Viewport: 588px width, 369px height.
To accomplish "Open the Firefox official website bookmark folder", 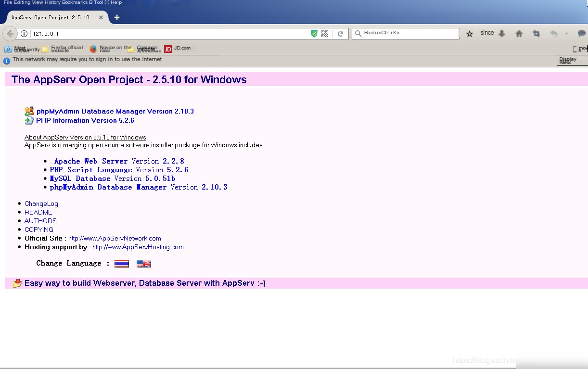I will pyautogui.click(x=62, y=49).
